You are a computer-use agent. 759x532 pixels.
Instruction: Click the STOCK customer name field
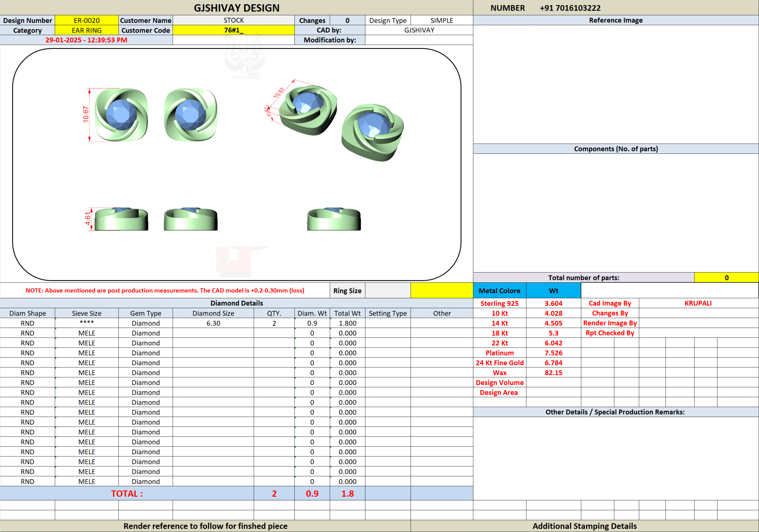point(233,20)
